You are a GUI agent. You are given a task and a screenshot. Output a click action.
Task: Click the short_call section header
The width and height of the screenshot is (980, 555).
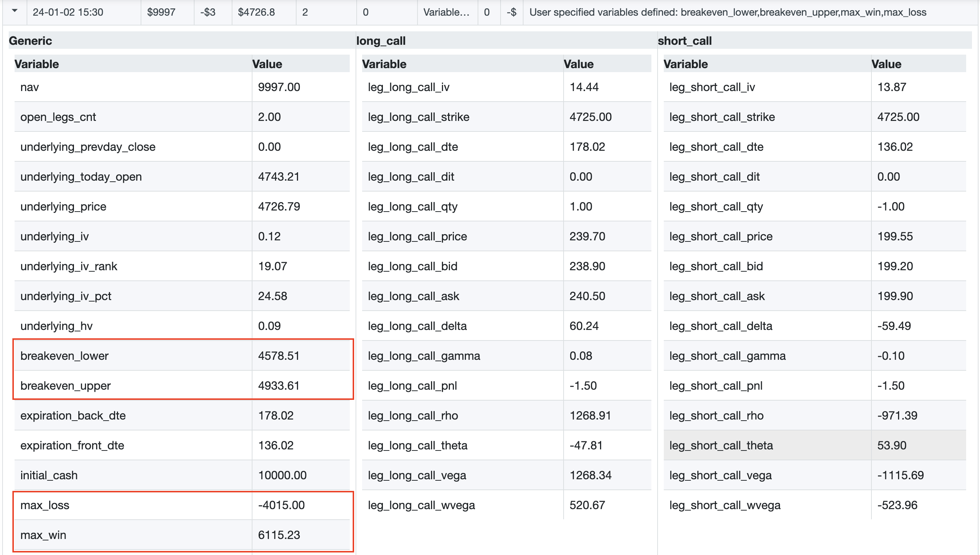pos(685,41)
